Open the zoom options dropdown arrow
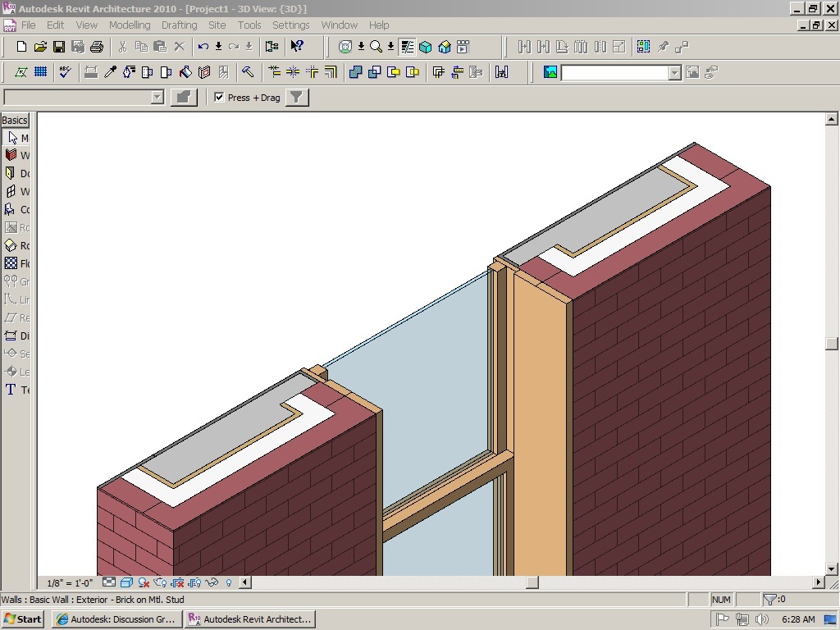840x630 pixels. [x=390, y=47]
